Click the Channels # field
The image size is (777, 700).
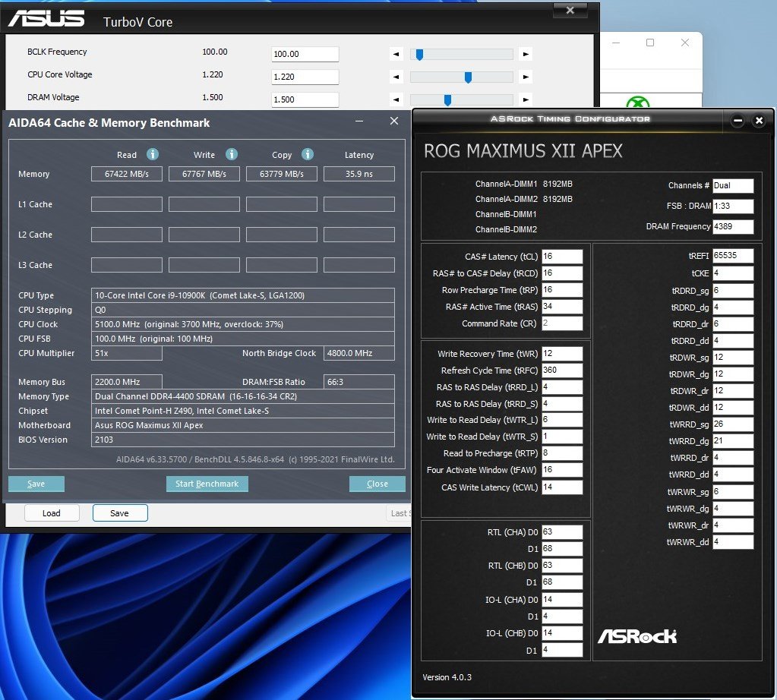733,186
